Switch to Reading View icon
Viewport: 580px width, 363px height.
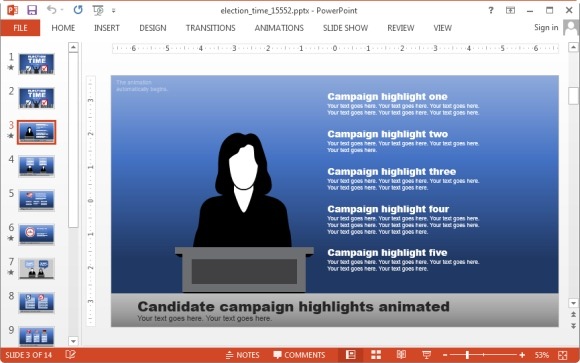click(401, 354)
